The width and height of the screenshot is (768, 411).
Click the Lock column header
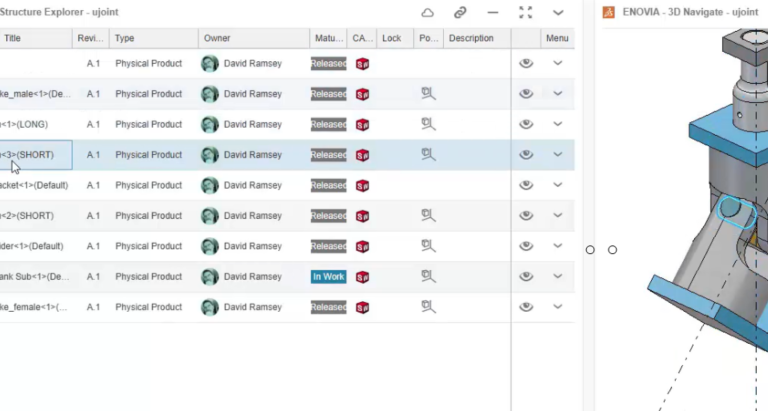click(x=395, y=38)
